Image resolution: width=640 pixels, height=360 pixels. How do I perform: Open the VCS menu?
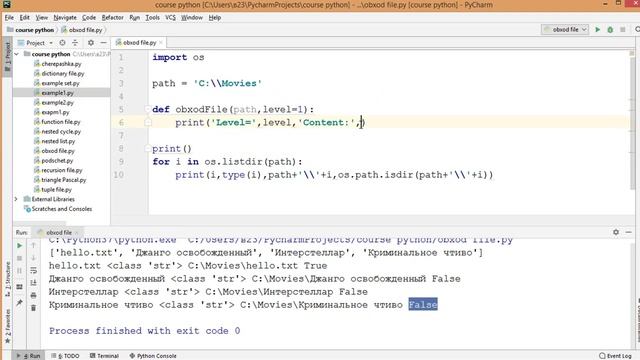[x=170, y=18]
